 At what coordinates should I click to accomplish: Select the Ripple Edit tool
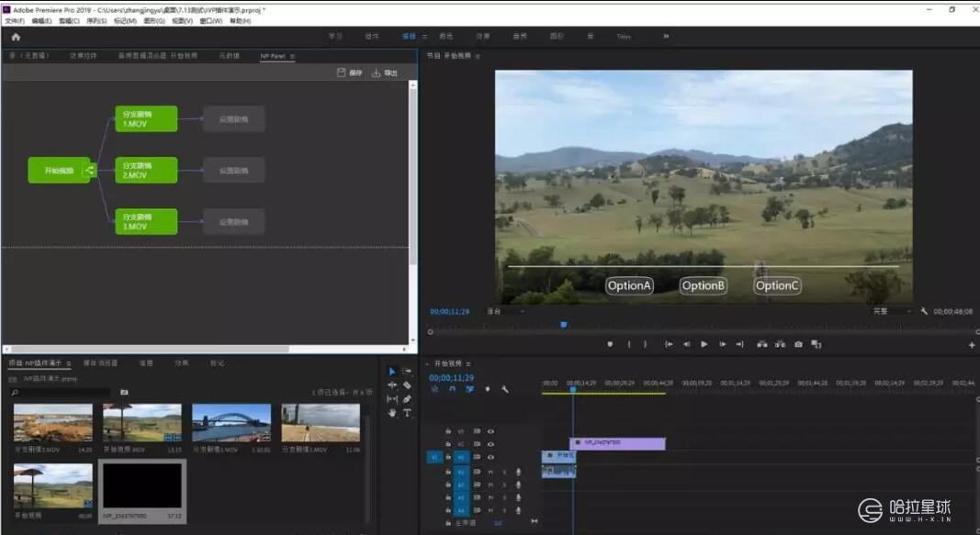point(392,385)
